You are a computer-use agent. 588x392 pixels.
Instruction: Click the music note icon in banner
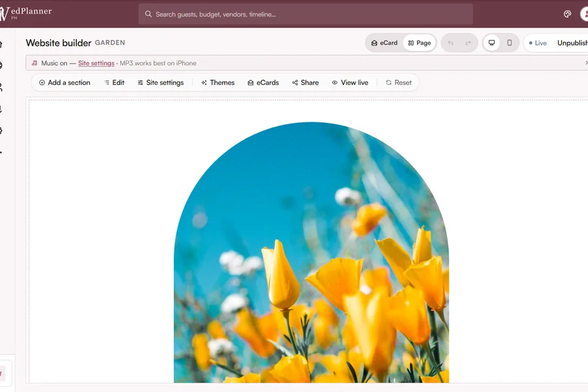[x=35, y=63]
